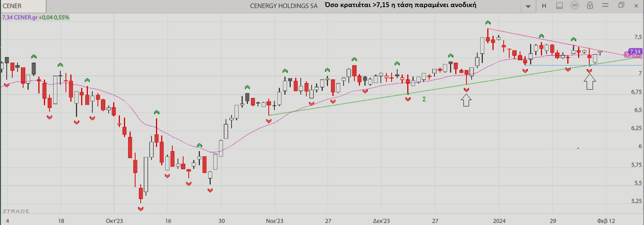Click the 30 date axis label
The height and width of the screenshot is (225, 644).
pyautogui.click(x=221, y=221)
